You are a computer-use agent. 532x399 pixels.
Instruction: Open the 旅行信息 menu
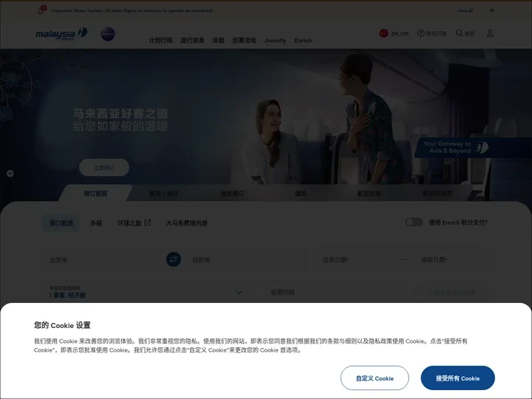192,41
